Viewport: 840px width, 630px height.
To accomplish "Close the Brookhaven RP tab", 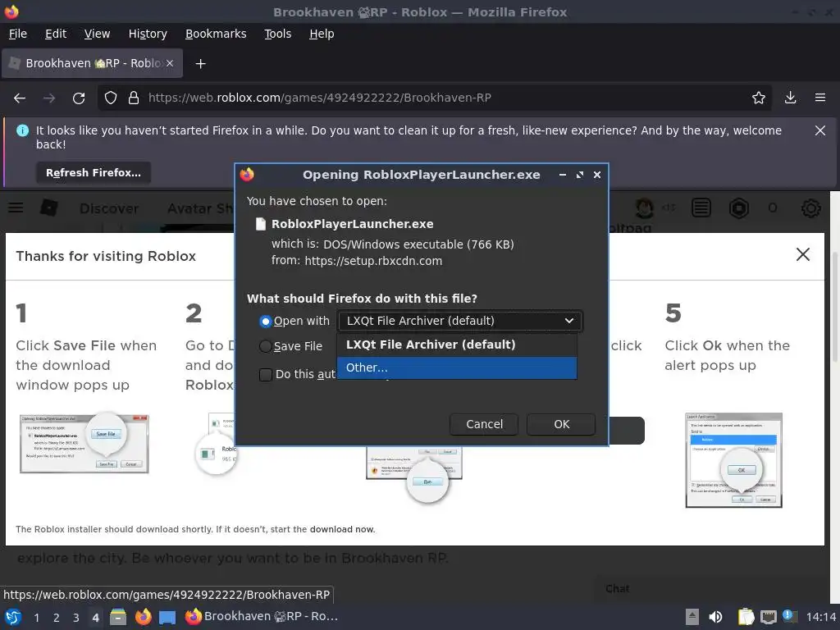I will [x=170, y=63].
